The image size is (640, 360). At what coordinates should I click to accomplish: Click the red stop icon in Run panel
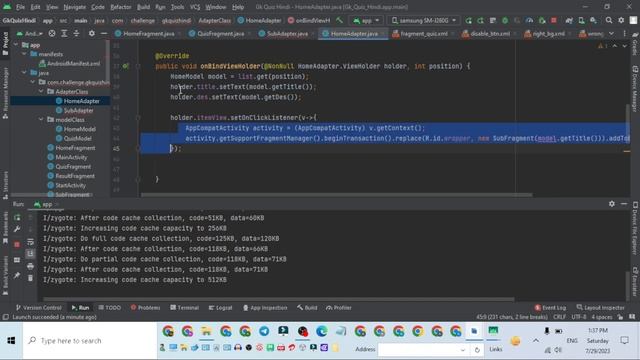click(x=17, y=244)
